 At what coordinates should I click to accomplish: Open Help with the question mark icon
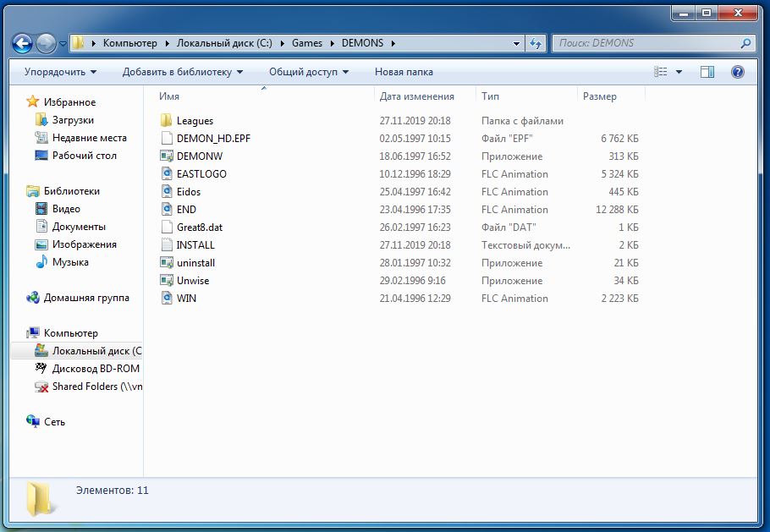click(738, 72)
